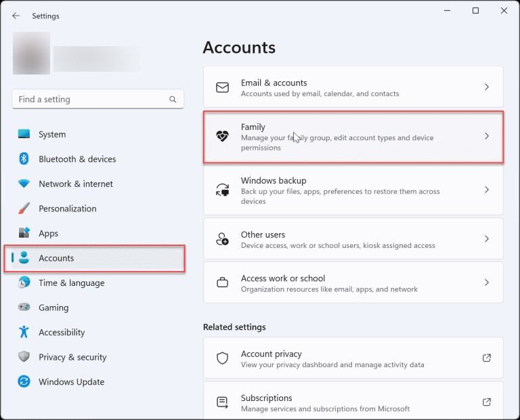This screenshot has width=520, height=420.
Task: Click the Accounts person icon
Action: (x=24, y=258)
